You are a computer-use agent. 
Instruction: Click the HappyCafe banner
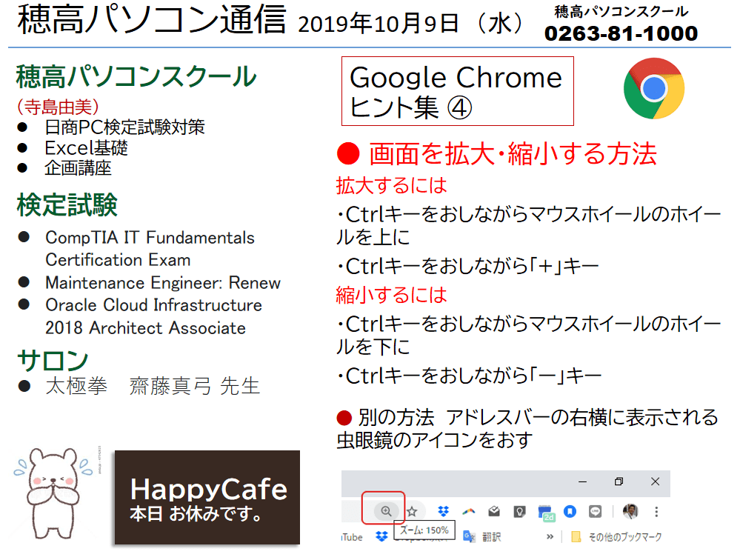[207, 498]
